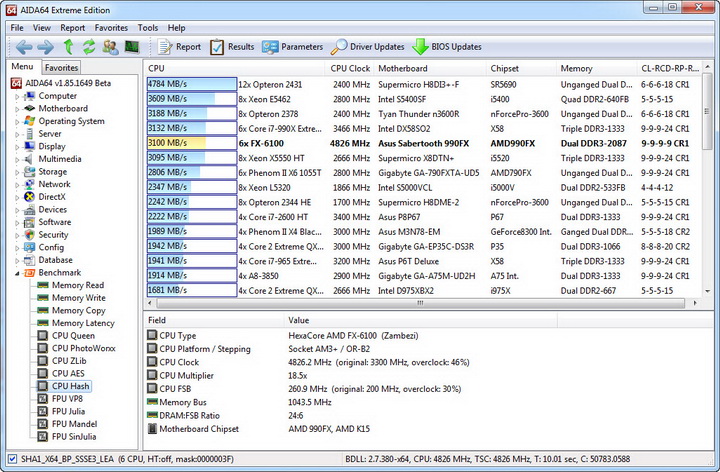The width and height of the screenshot is (720, 472).
Task: Switch to the Favorites tab
Action: click(61, 67)
